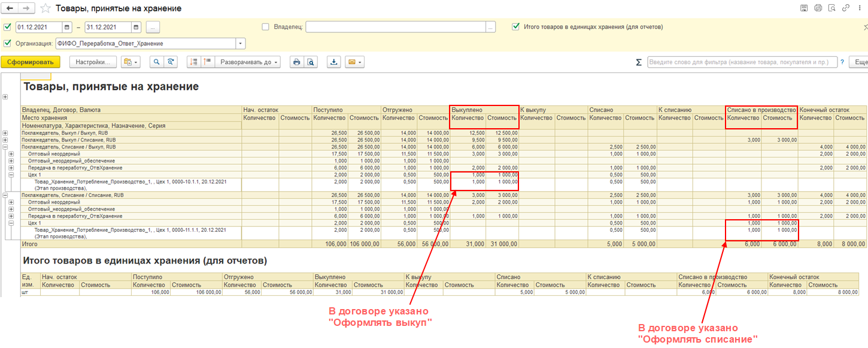Click the back navigation arrow
This screenshot has width=868, height=348.
coord(10,9)
